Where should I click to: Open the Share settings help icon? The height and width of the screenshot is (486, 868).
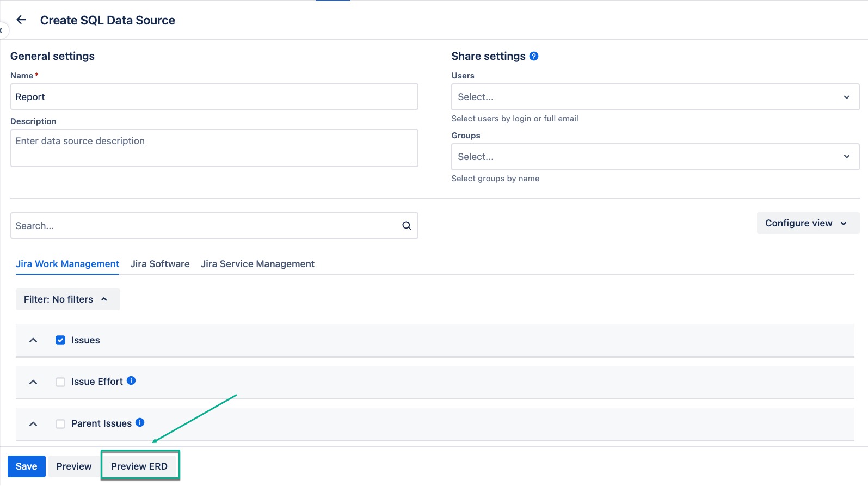point(534,56)
